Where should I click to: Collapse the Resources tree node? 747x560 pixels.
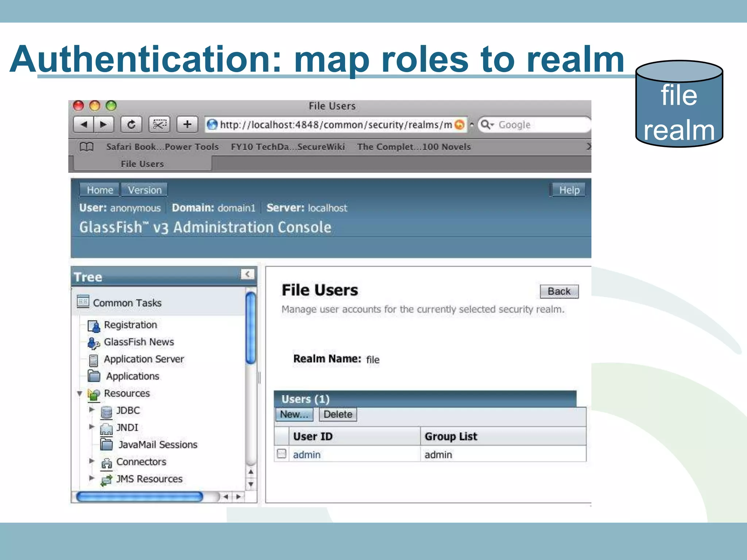[80, 394]
